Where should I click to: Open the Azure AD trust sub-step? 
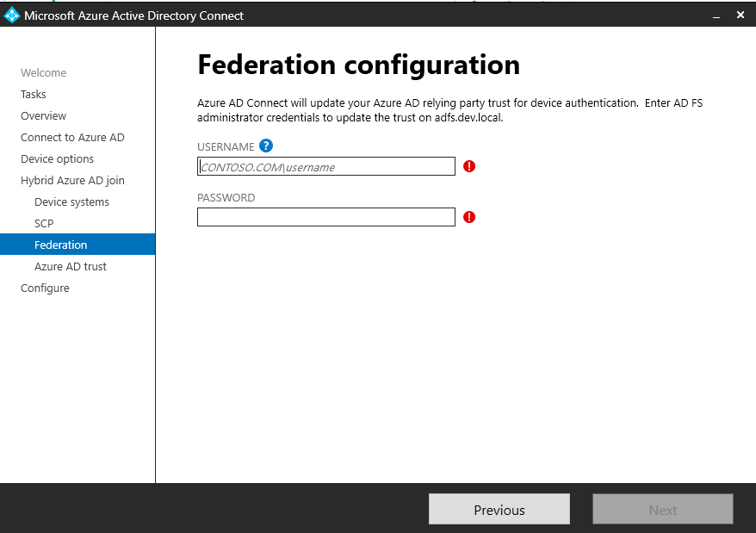coord(71,267)
